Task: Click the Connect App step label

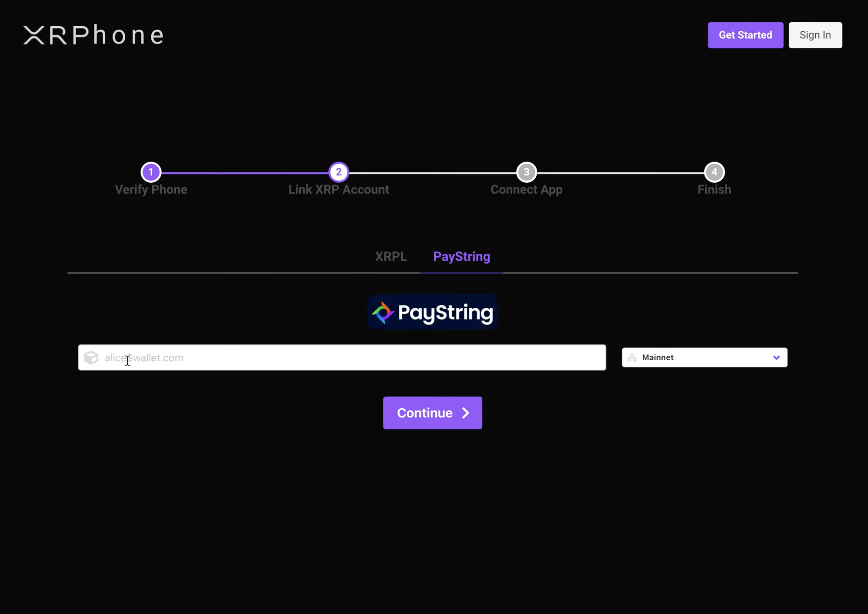Action: coord(526,190)
